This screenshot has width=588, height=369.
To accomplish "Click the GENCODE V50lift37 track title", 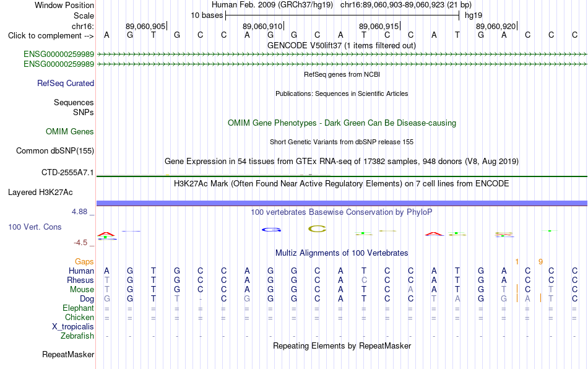I will (341, 45).
